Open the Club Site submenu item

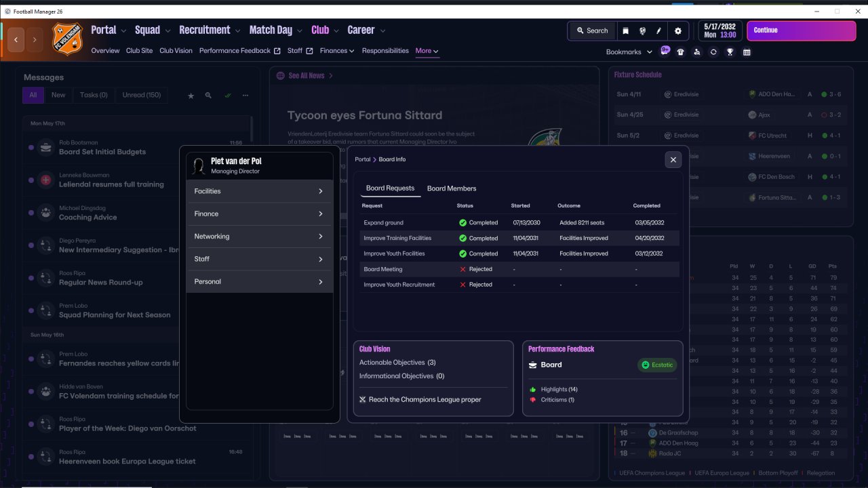click(139, 51)
